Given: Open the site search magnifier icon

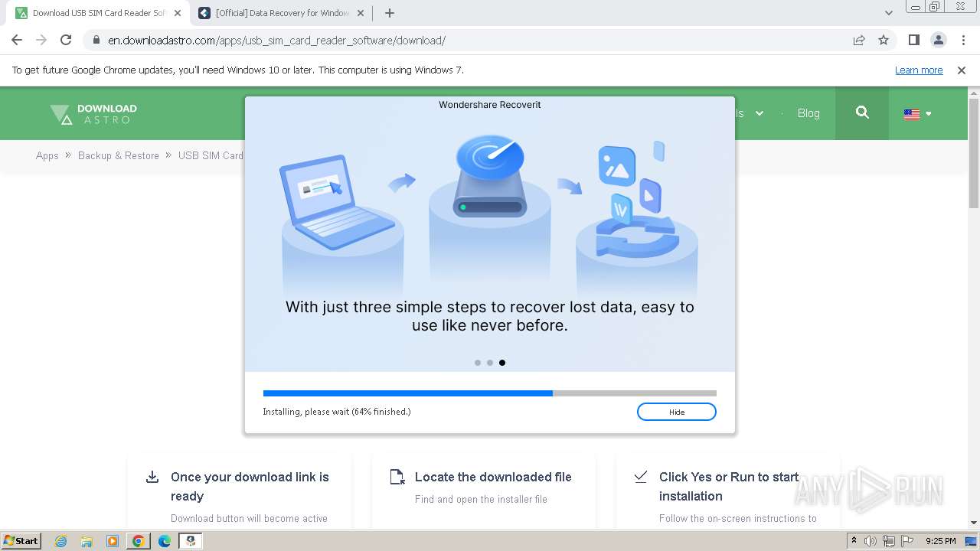Looking at the screenshot, I should pyautogui.click(x=862, y=113).
